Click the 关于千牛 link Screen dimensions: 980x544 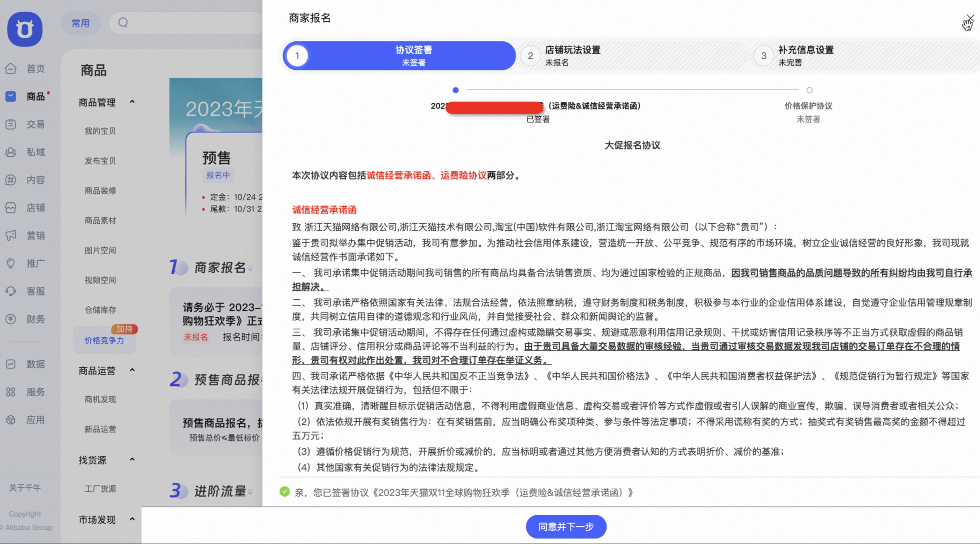pyautogui.click(x=25, y=488)
